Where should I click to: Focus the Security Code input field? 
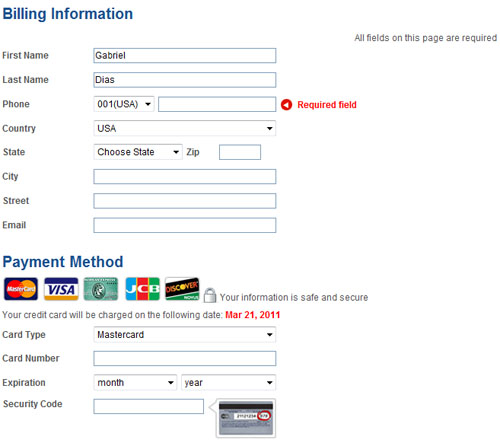(149, 406)
